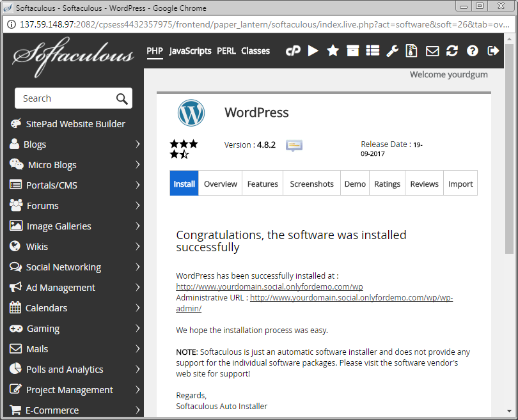Screen dimensions: 518x420
Task: Click the scrollbar down arrow
Action: point(509,411)
